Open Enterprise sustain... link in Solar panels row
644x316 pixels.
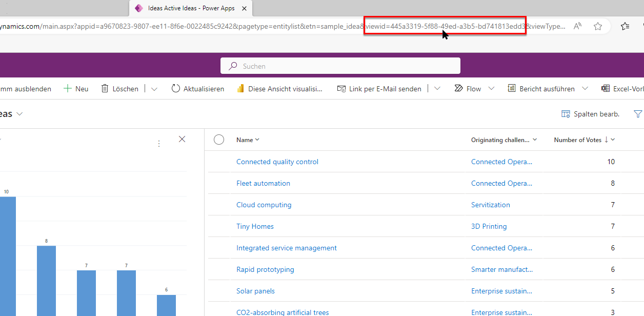pyautogui.click(x=502, y=291)
